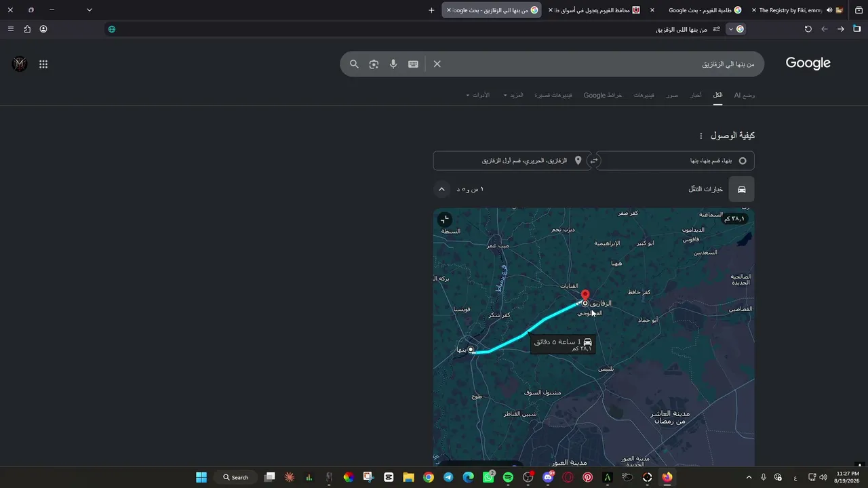This screenshot has height=488, width=868.
Task: Click مدينة العاشر من رمضان on map
Action: [669, 417]
